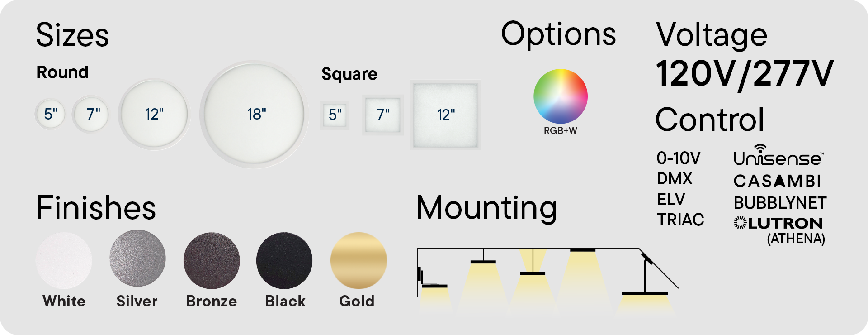Choose the round 7" light size
The image size is (868, 335).
[91, 114]
